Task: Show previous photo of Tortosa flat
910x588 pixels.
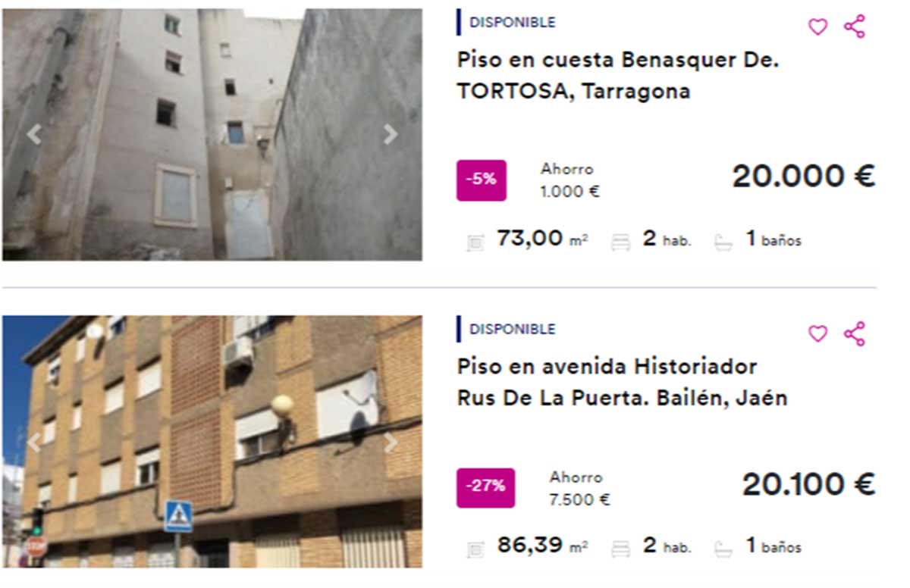Action: [34, 135]
